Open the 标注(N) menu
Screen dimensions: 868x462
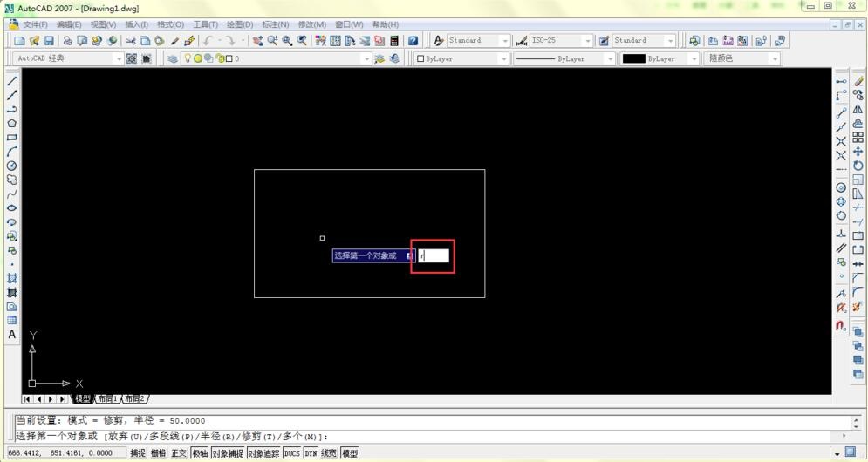(x=275, y=24)
